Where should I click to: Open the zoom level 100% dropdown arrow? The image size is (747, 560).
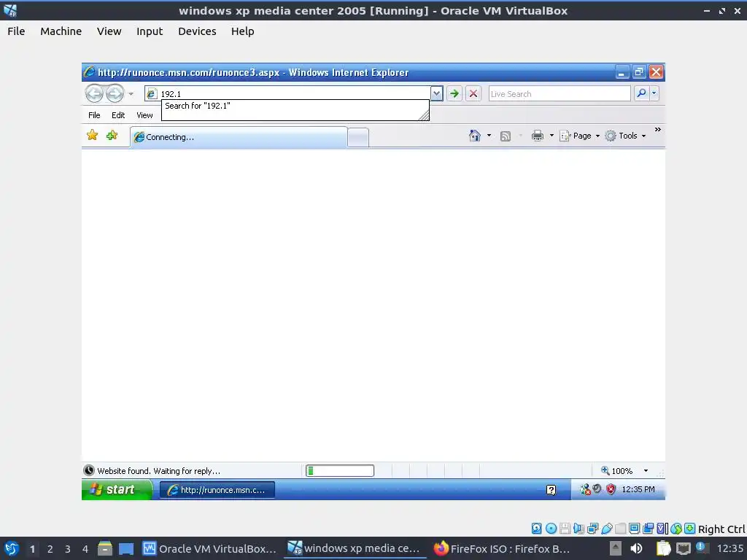[x=646, y=470]
